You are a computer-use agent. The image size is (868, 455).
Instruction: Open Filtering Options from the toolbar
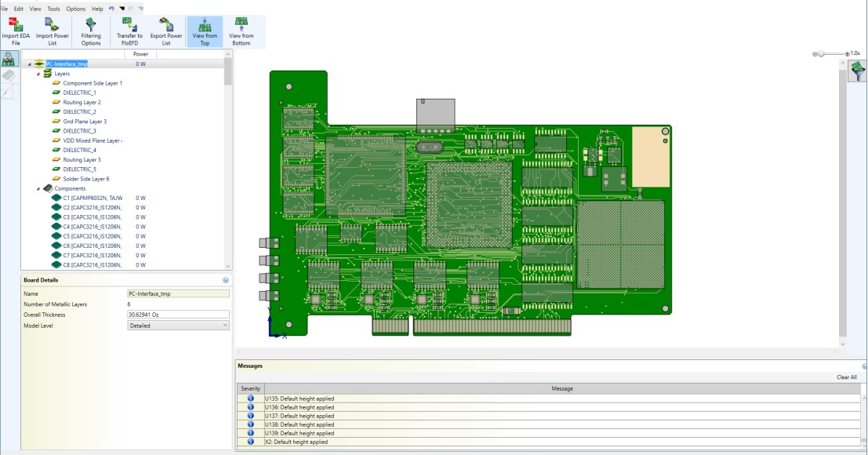click(x=91, y=31)
